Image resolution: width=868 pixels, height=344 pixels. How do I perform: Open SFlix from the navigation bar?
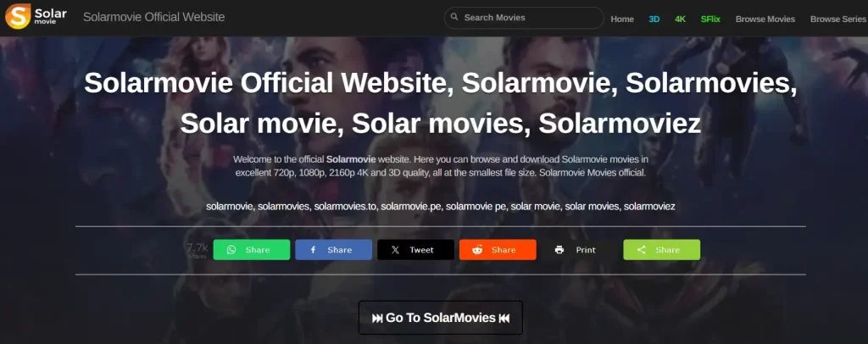710,19
